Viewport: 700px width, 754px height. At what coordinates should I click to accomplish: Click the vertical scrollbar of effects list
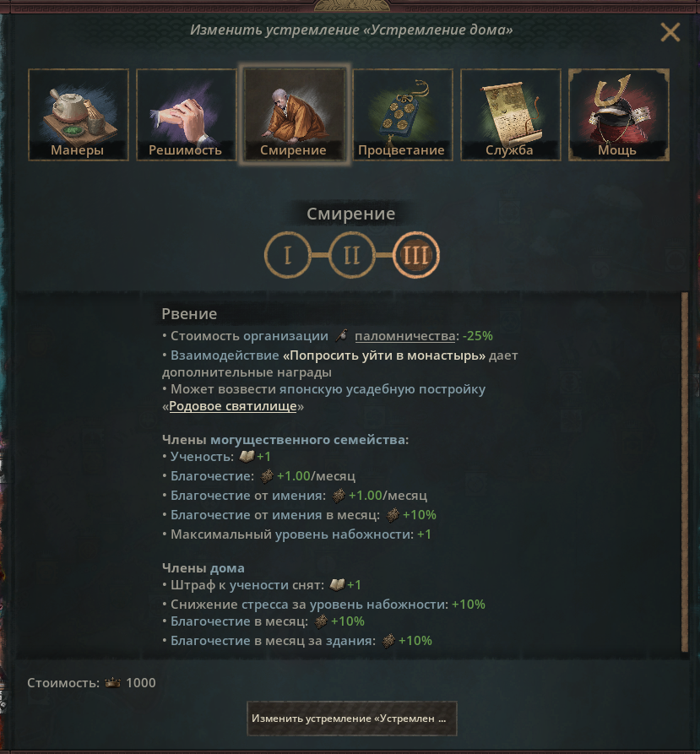tap(685, 472)
